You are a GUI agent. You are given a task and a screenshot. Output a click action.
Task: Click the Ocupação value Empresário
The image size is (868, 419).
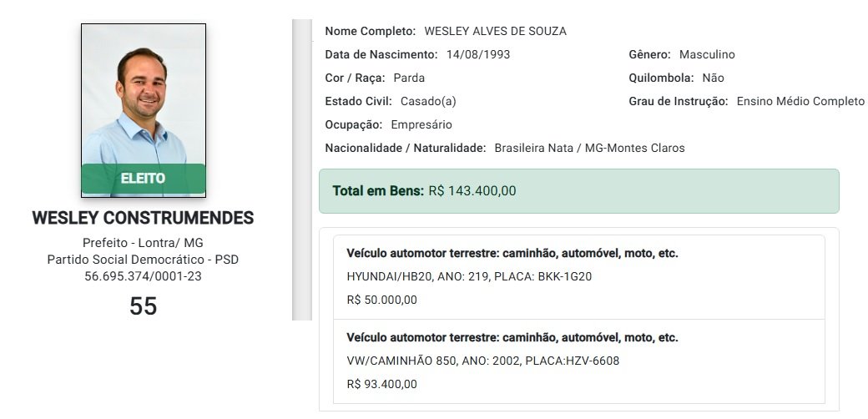421,125
